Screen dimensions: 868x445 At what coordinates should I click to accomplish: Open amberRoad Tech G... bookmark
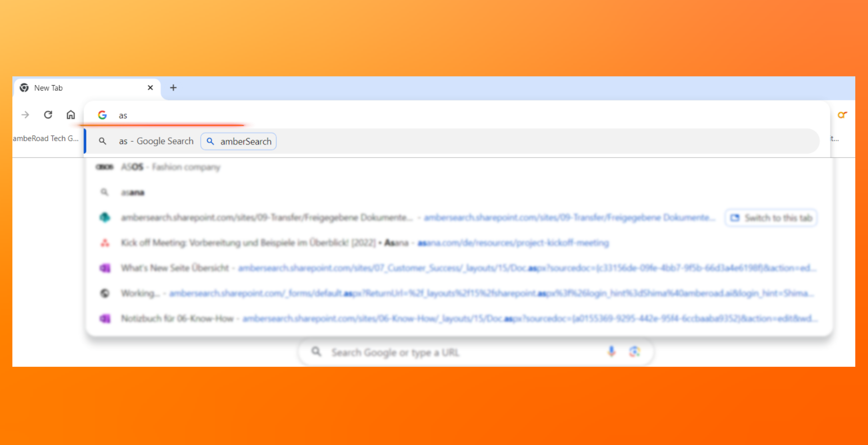click(46, 138)
